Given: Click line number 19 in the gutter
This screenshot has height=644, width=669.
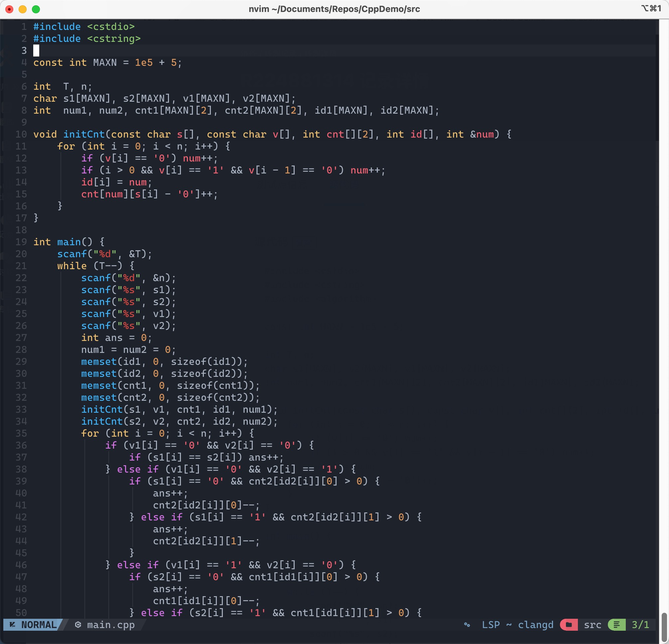Looking at the screenshot, I should (x=21, y=242).
